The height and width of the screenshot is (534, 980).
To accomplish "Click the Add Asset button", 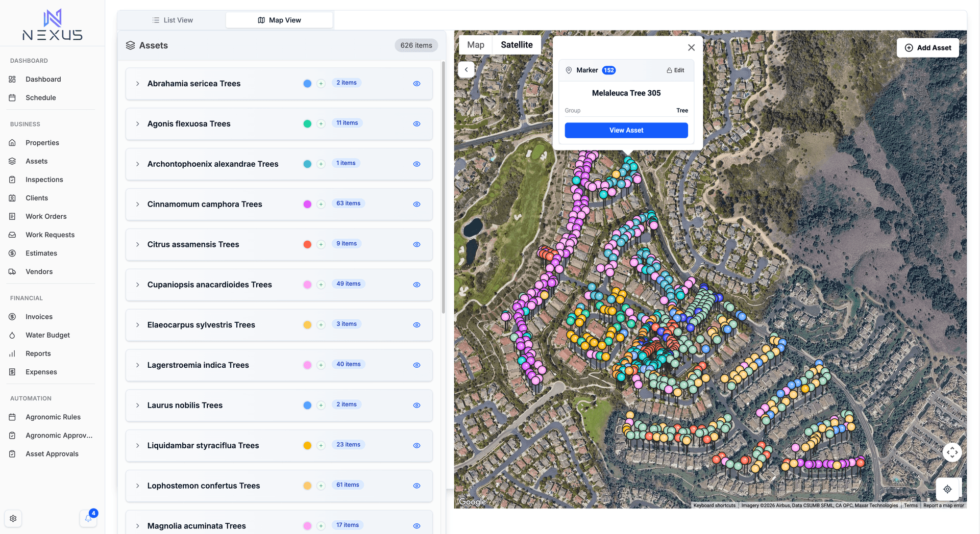I will coord(928,47).
